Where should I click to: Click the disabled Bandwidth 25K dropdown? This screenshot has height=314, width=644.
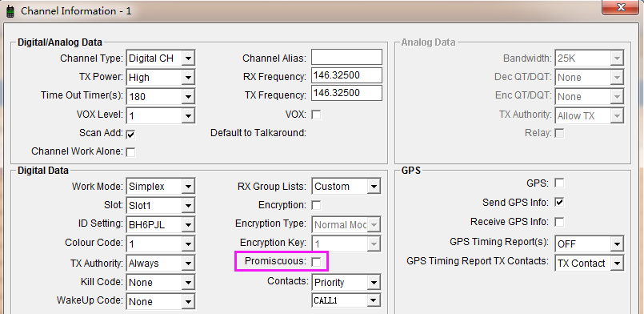[x=590, y=58]
